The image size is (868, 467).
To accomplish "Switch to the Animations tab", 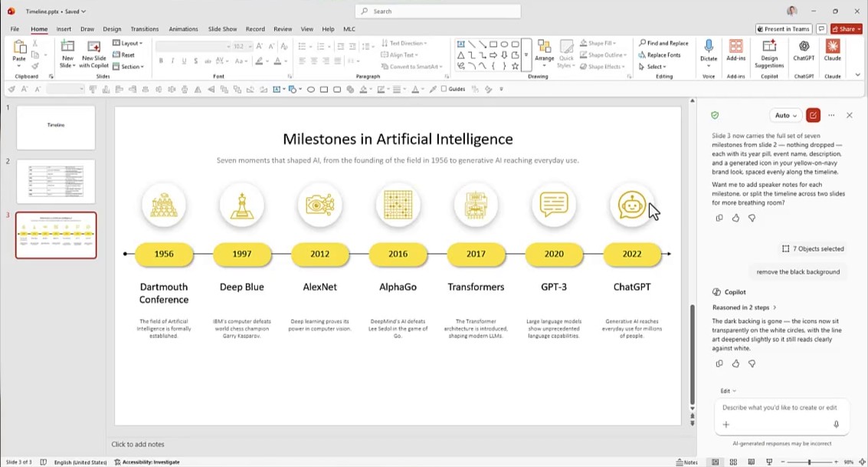I will tap(183, 29).
